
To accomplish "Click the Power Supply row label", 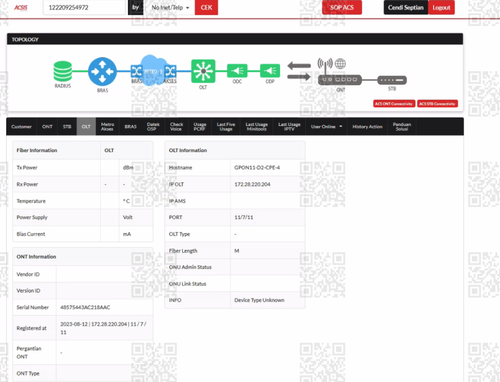I will click(32, 217).
